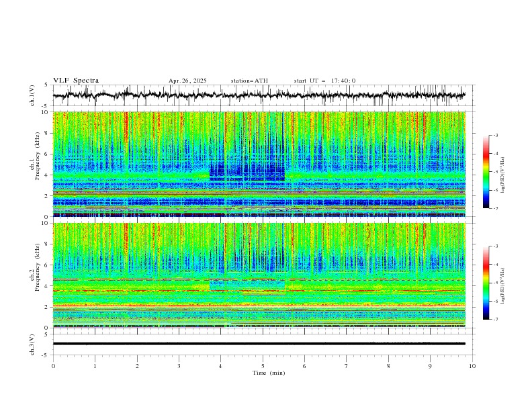Click the "VLF Spectra" plot title
The width and height of the screenshot is (532, 411).
tap(76, 81)
